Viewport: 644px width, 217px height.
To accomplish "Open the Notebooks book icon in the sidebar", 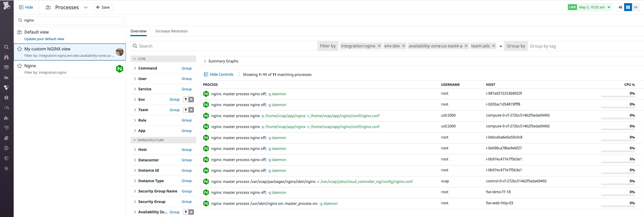I will pos(6,138).
